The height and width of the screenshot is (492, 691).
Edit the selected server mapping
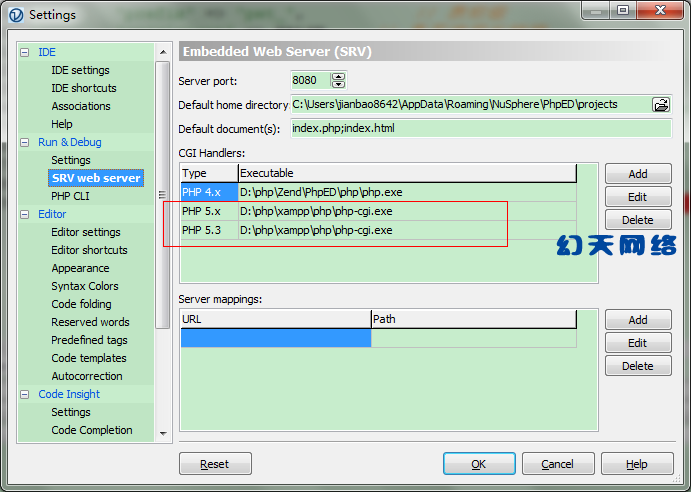pos(638,343)
